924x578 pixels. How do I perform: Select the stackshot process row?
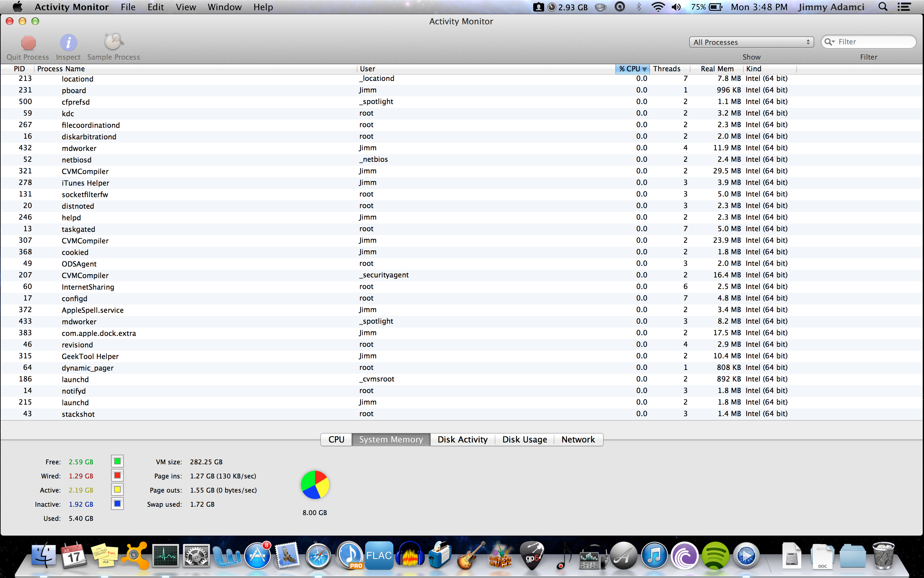462,414
